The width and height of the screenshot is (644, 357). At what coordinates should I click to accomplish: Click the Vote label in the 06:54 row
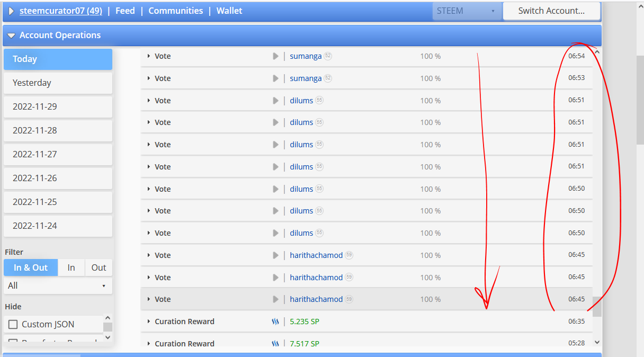163,56
